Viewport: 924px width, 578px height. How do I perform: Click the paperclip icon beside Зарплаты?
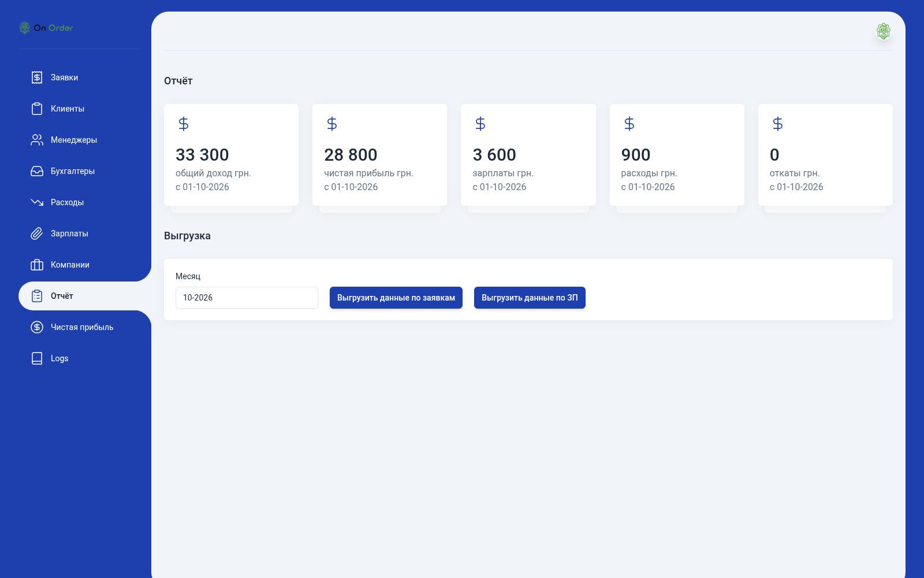(37, 234)
